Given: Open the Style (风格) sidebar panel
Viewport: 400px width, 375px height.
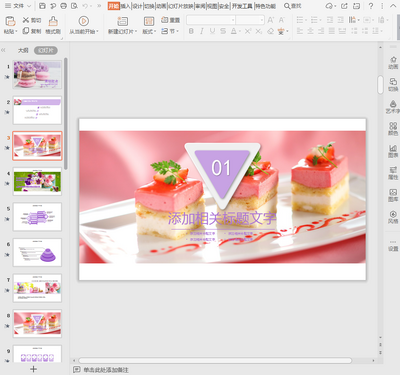Looking at the screenshot, I should point(393,217).
